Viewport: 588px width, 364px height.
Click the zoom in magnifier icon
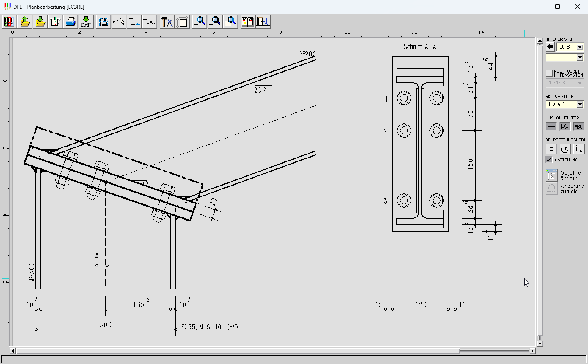pyautogui.click(x=199, y=21)
